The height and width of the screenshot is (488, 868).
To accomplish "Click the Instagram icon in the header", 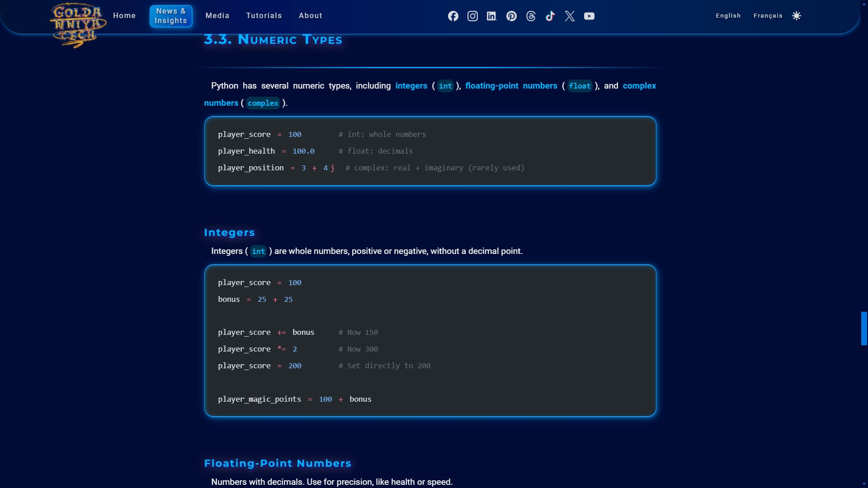I will (x=472, y=16).
